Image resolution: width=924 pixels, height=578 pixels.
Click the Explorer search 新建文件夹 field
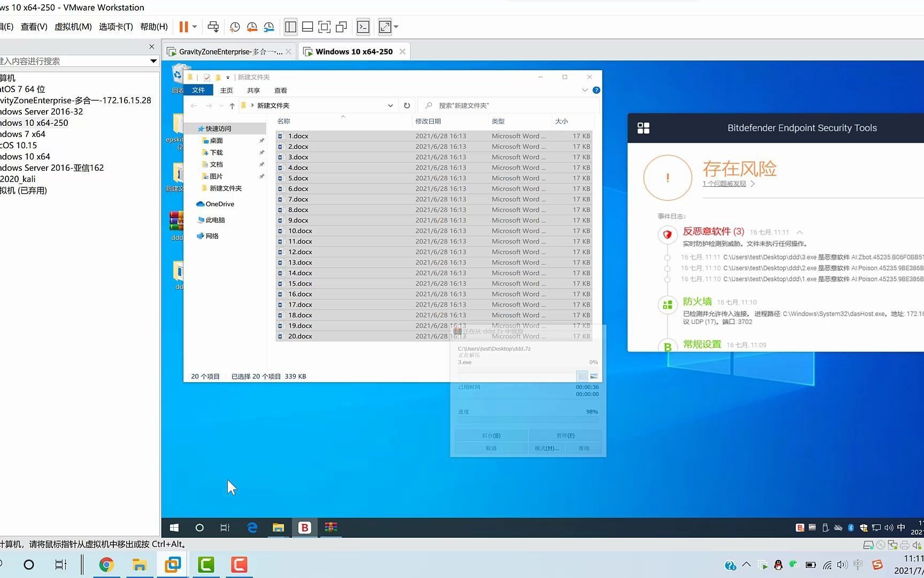tap(508, 106)
